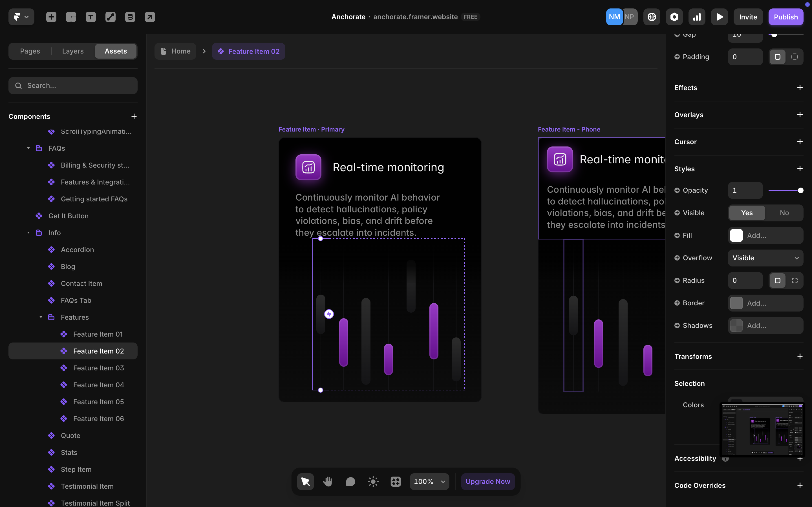Open the Overflow Visible dropdown

point(765,258)
